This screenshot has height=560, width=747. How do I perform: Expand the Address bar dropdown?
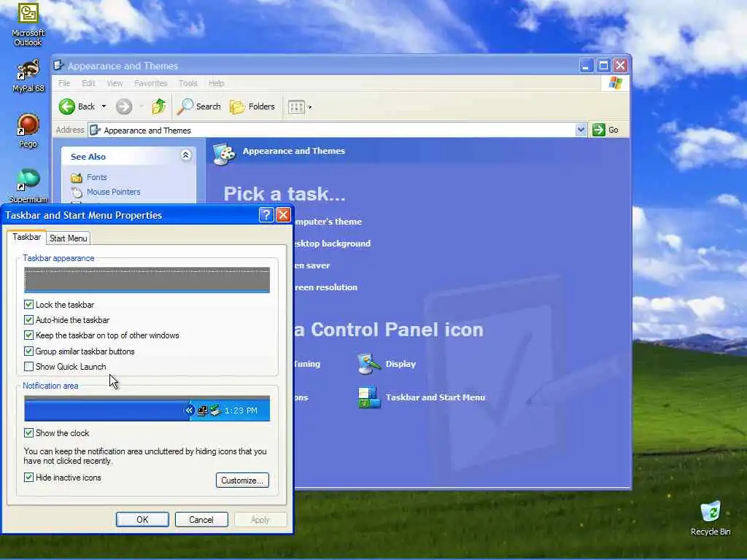tap(581, 130)
